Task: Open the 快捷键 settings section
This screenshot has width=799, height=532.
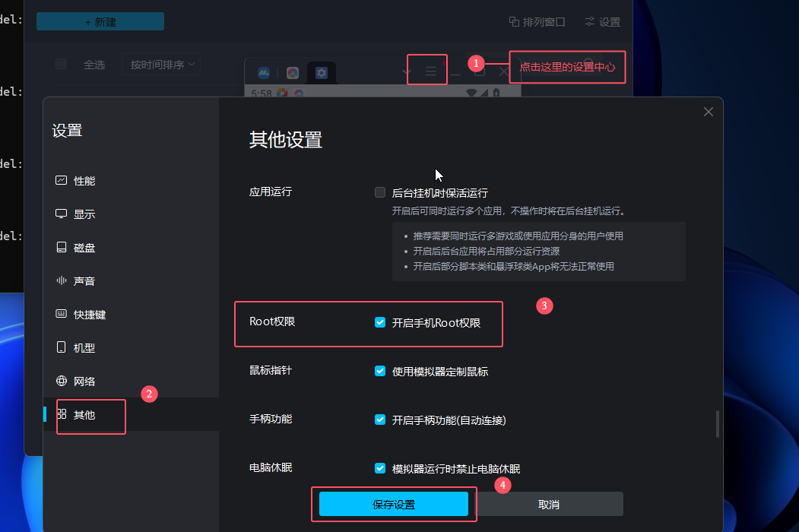Action: (131, 315)
